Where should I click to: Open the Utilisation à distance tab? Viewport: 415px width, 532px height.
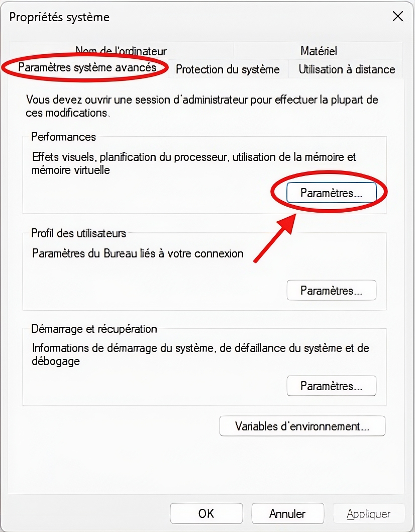click(x=347, y=69)
